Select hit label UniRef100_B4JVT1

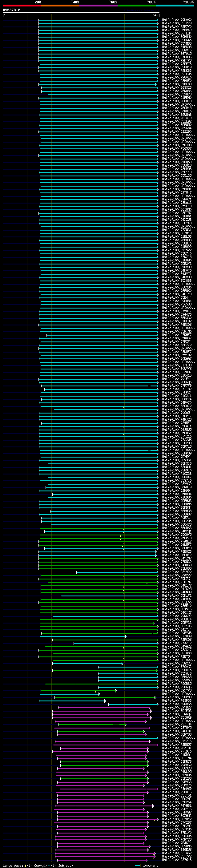176,274
